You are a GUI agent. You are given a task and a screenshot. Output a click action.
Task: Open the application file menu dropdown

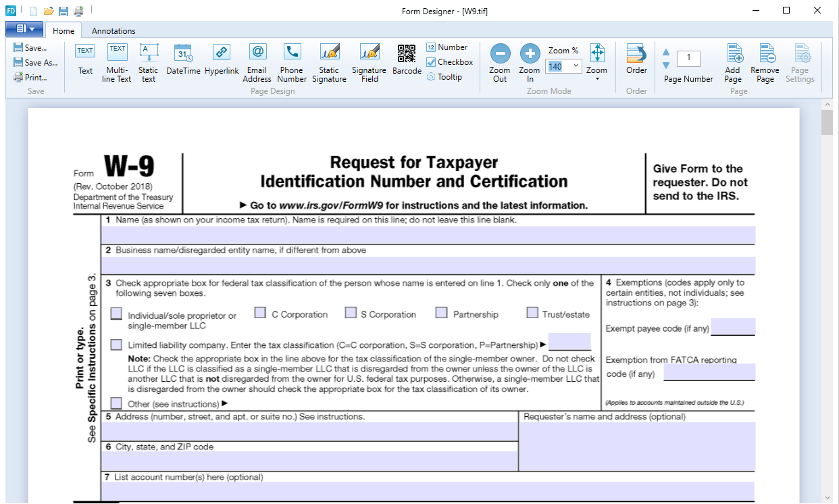(x=24, y=28)
